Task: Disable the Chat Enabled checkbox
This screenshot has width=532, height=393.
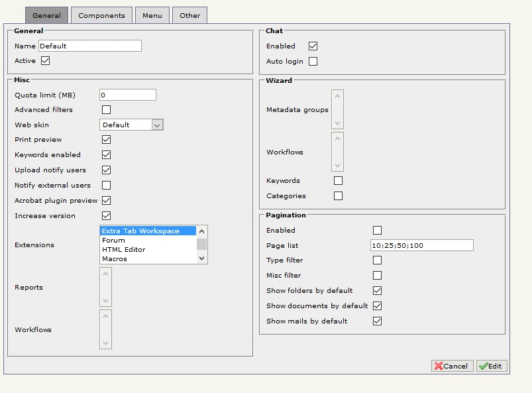Action: (313, 46)
